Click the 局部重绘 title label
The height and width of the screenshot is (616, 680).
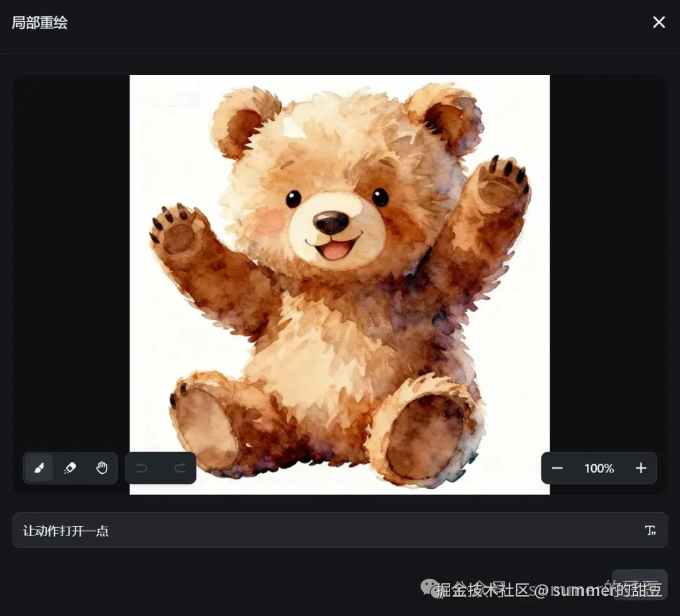pyautogui.click(x=39, y=22)
